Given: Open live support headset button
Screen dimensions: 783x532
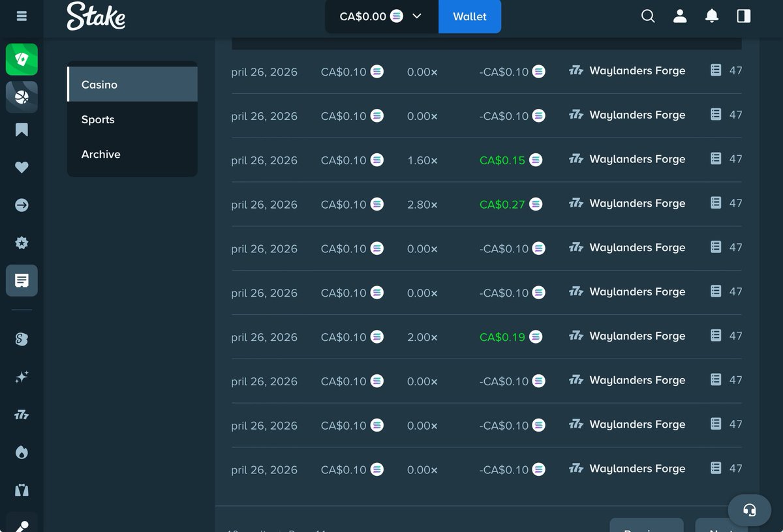Looking at the screenshot, I should [750, 510].
